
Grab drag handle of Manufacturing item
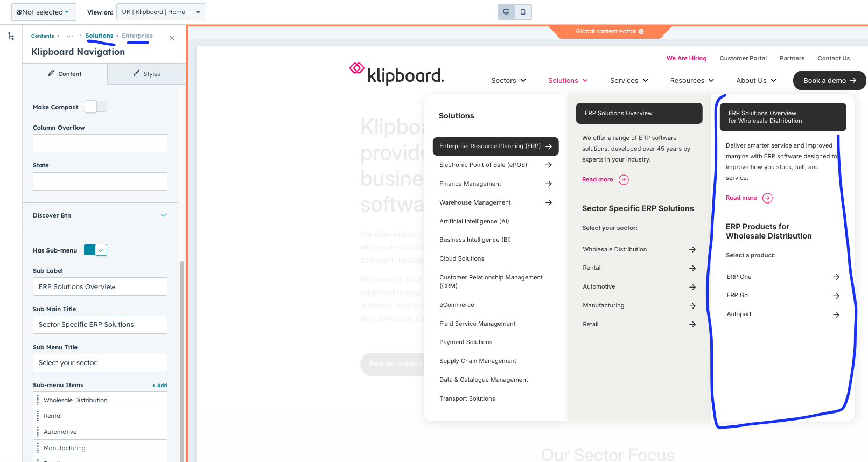click(38, 448)
